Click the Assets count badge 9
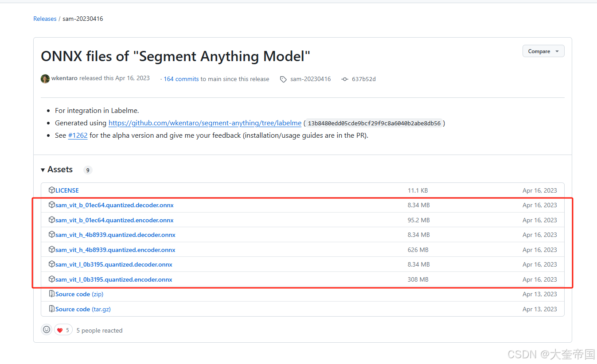597x364 pixels. tap(88, 170)
